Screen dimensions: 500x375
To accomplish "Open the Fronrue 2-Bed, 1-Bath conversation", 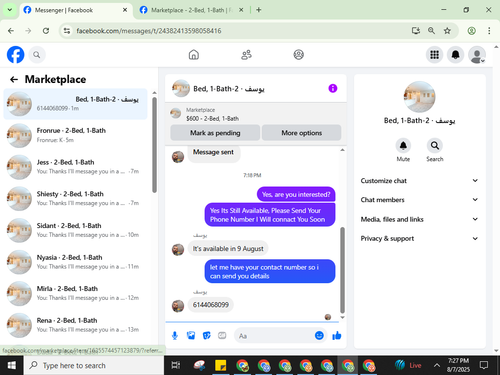I will pos(75,135).
